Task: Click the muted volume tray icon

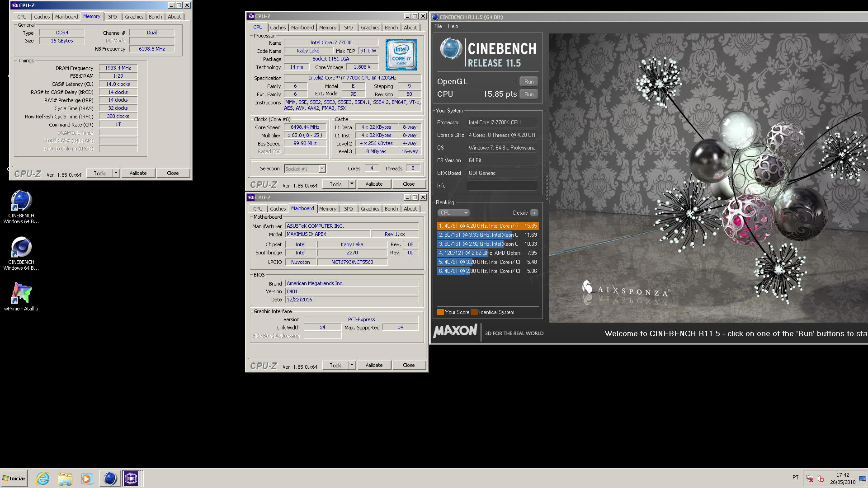Action: tap(821, 479)
